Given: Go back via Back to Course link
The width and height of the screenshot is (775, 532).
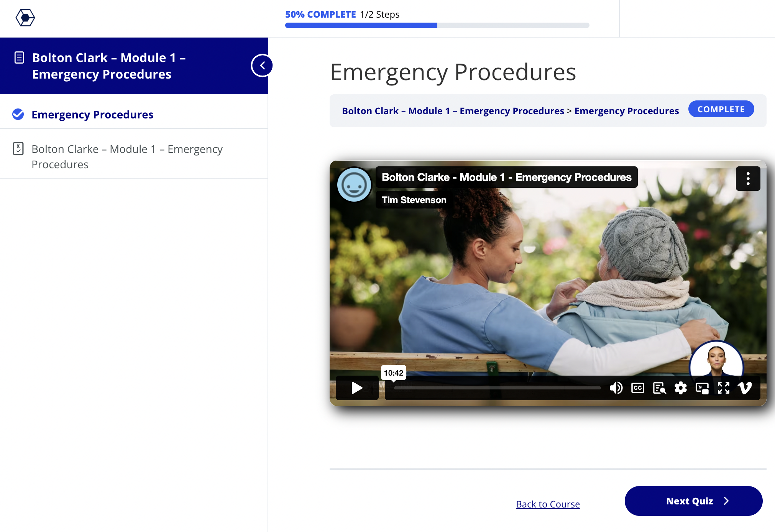Looking at the screenshot, I should pyautogui.click(x=548, y=504).
